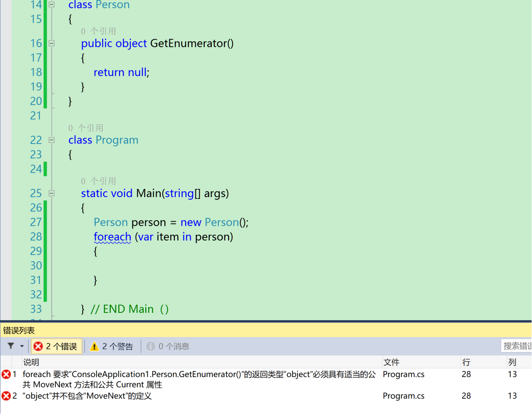
Task: Click the GetEnumerator method name
Action: (x=188, y=43)
